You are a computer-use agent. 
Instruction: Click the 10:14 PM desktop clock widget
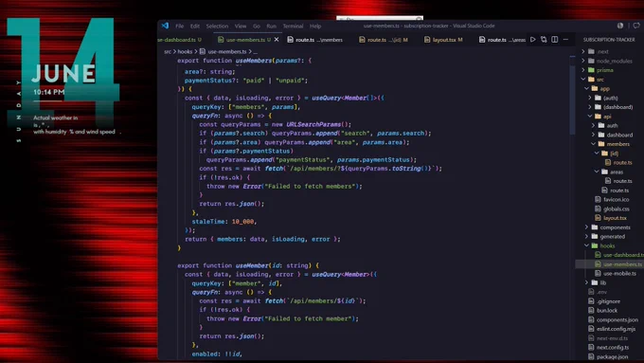tap(49, 92)
